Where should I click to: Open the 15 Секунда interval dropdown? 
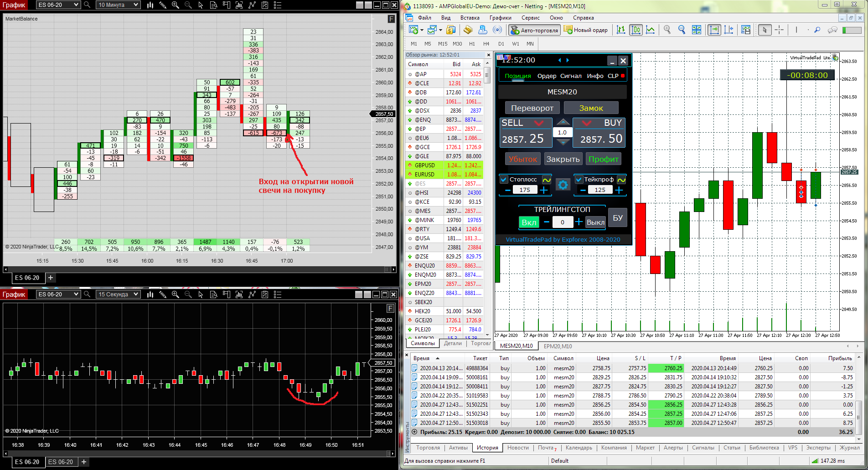click(118, 294)
